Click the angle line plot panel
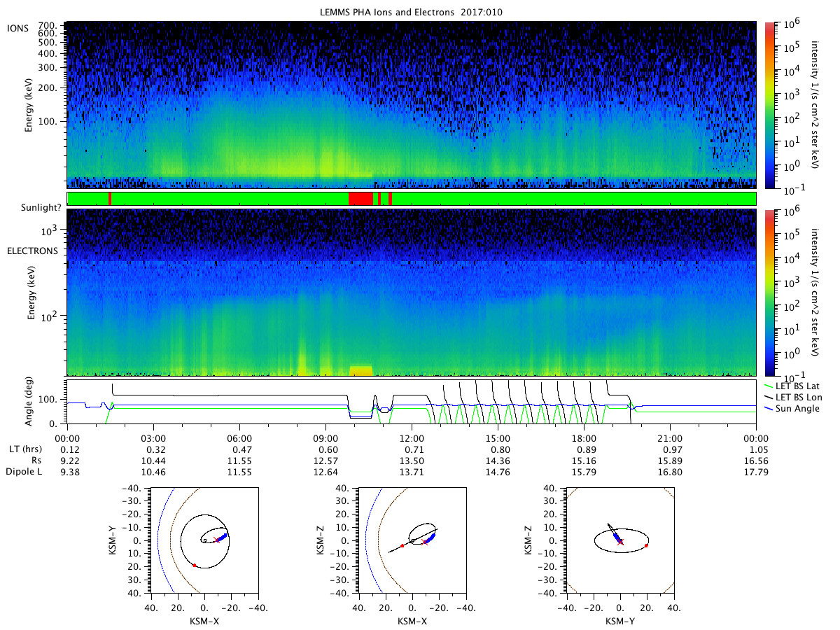This screenshot has width=840, height=630. pos(412,402)
